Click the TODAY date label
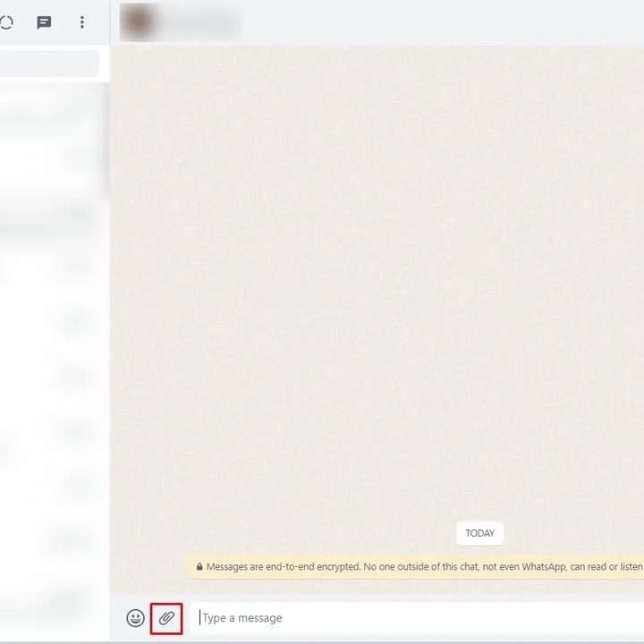 [x=479, y=533]
